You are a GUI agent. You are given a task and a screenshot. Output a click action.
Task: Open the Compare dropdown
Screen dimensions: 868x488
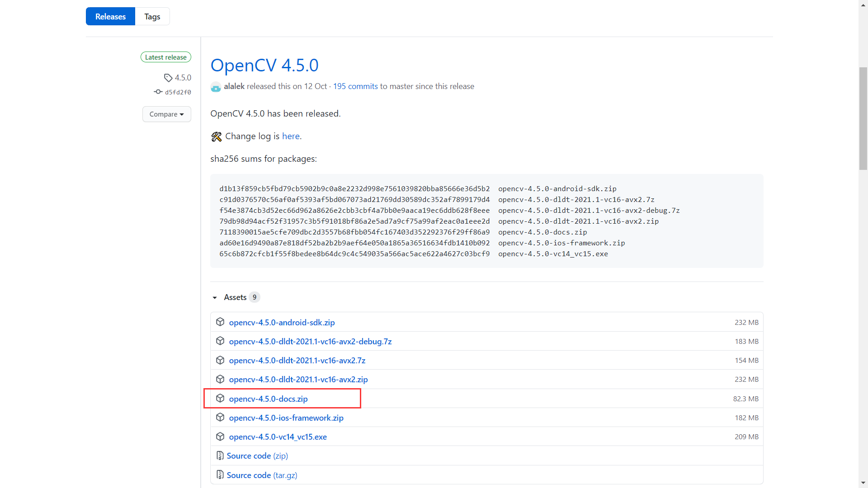[166, 114]
